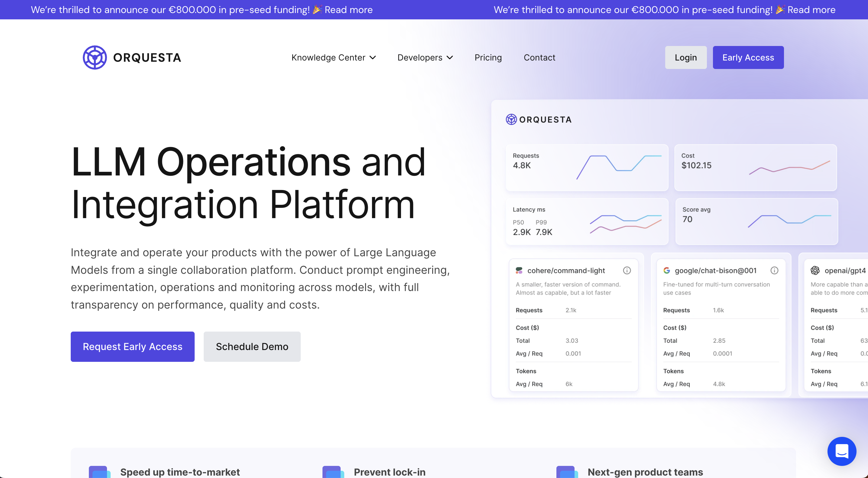Open the Developers menu label
Viewport: 868px width, 478px height.
pyautogui.click(x=419, y=58)
